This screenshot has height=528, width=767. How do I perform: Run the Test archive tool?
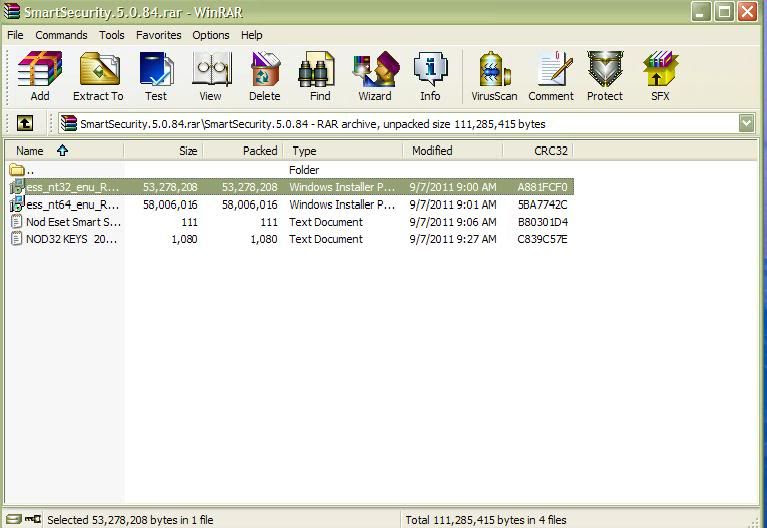[x=156, y=69]
